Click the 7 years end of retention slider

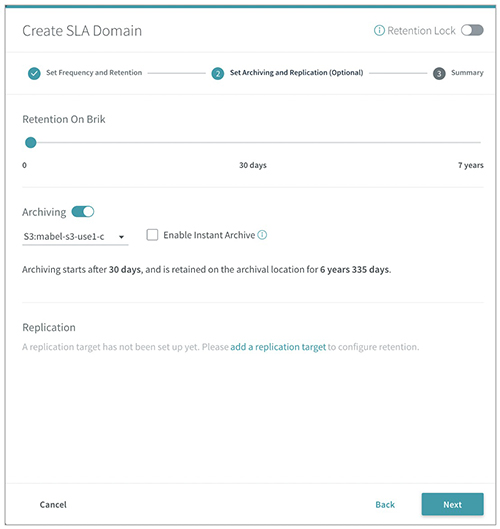[479, 142]
